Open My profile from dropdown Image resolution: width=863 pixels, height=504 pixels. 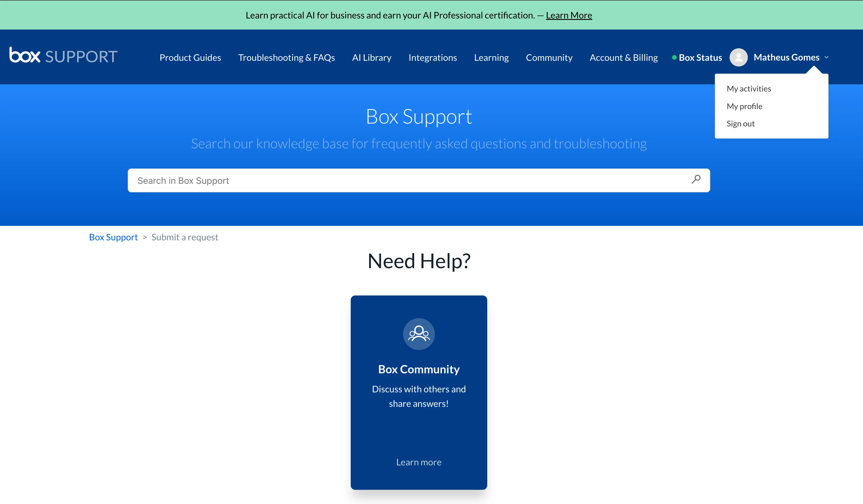click(x=744, y=107)
